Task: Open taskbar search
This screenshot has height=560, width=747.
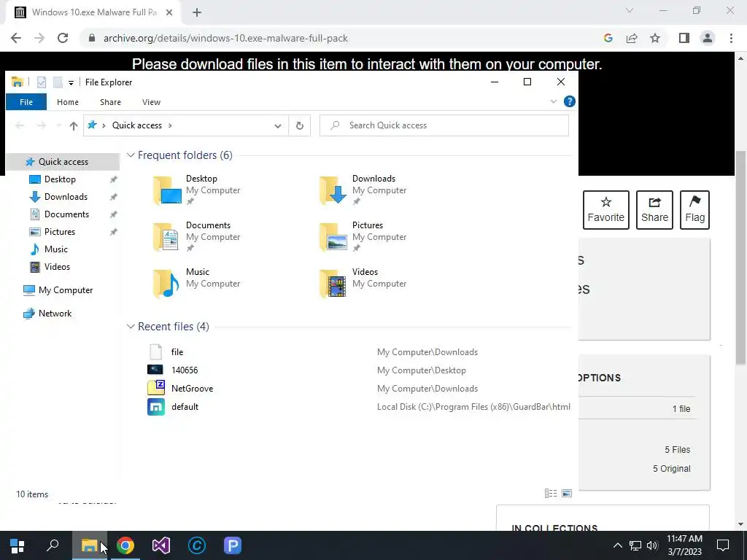Action: (x=53, y=545)
